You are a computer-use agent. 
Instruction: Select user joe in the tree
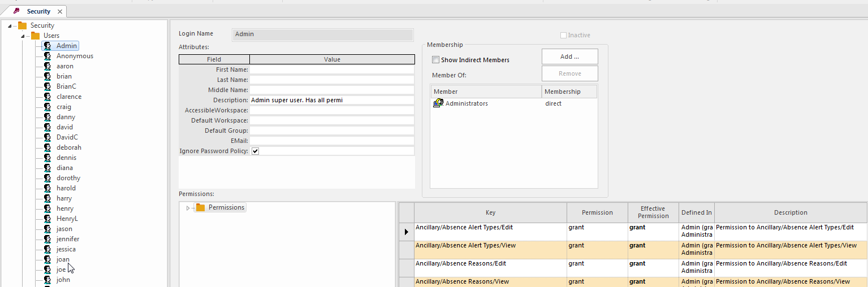click(61, 269)
